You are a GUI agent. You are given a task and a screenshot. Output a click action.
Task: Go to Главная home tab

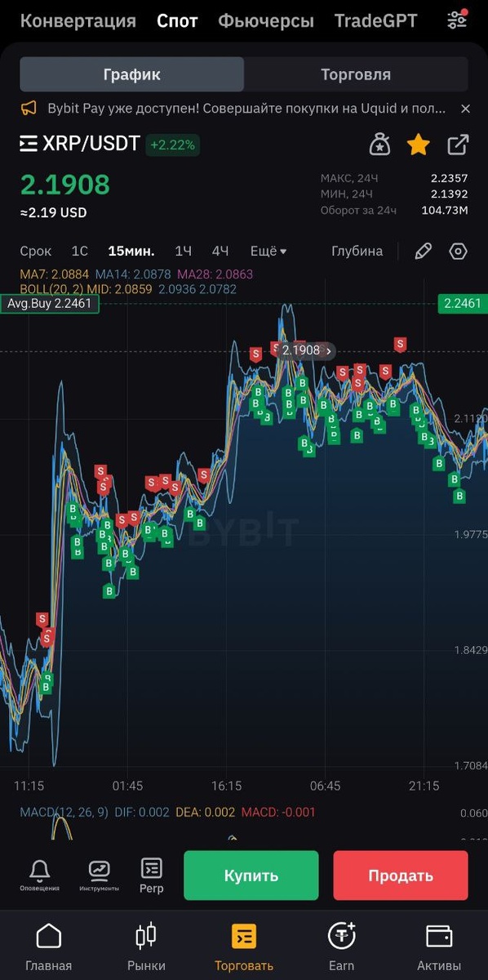[x=49, y=947]
